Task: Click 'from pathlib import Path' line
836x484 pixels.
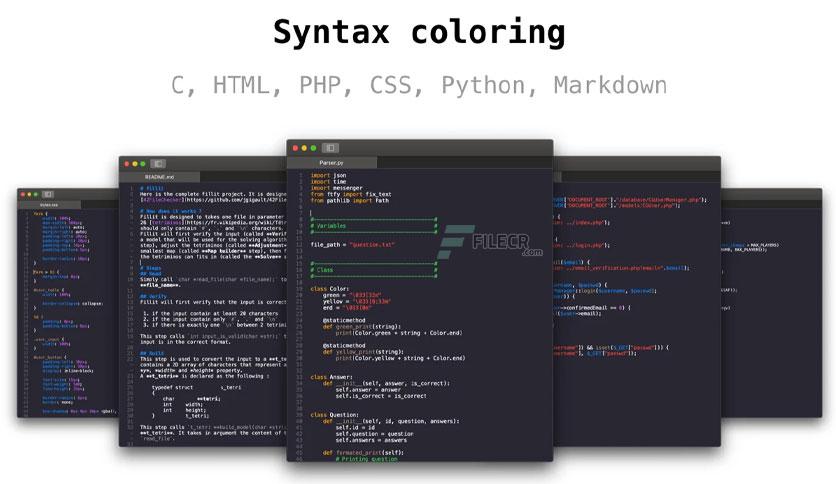Action: tap(350, 201)
